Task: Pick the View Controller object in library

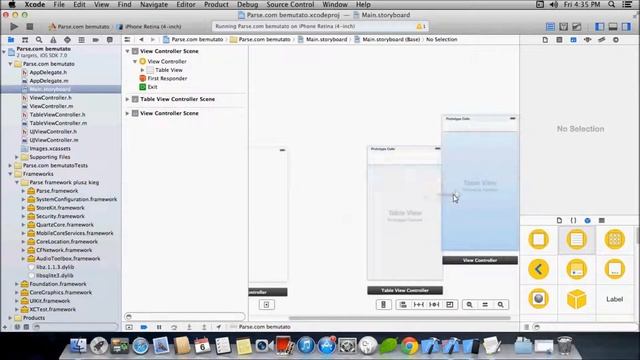Action: (x=538, y=239)
